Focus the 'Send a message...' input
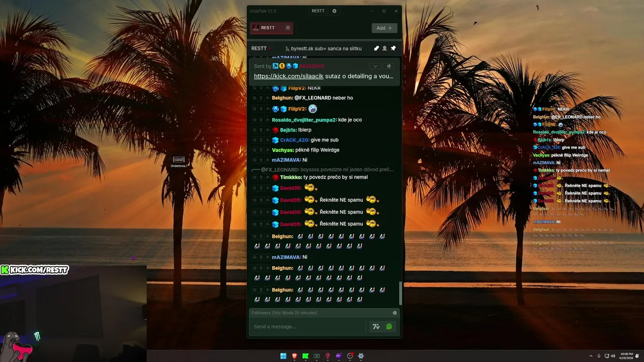The image size is (644, 362). [308, 327]
